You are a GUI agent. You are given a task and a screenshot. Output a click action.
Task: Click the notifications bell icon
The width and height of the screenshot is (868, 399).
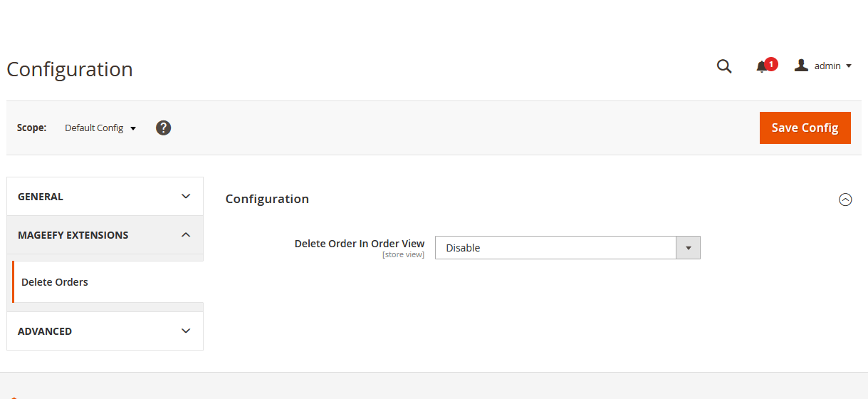[761, 67]
